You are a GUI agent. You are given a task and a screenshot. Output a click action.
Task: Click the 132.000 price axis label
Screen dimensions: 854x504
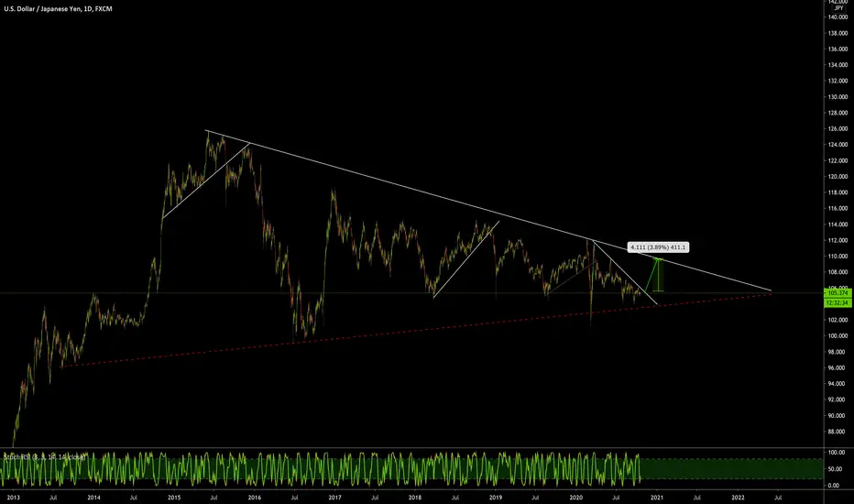point(838,82)
